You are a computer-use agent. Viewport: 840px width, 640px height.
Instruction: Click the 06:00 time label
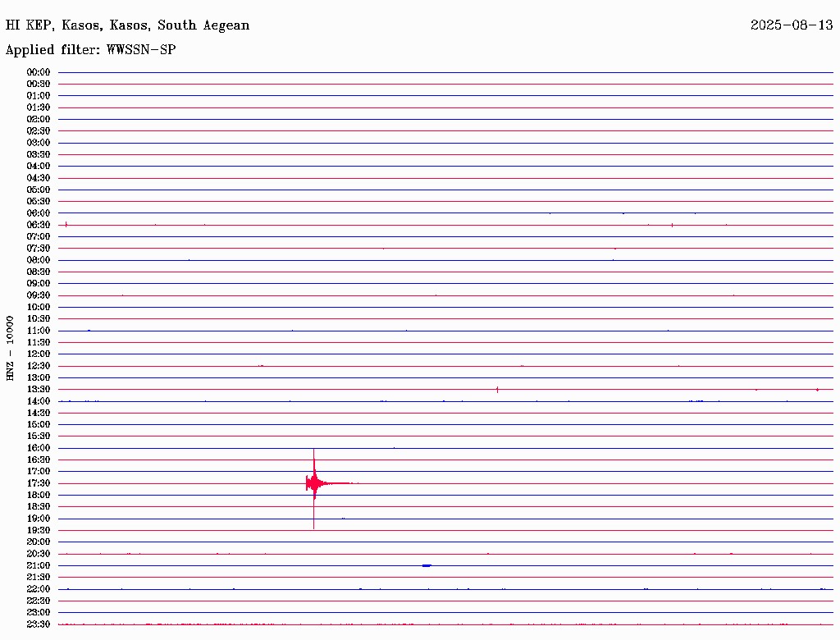(38, 213)
